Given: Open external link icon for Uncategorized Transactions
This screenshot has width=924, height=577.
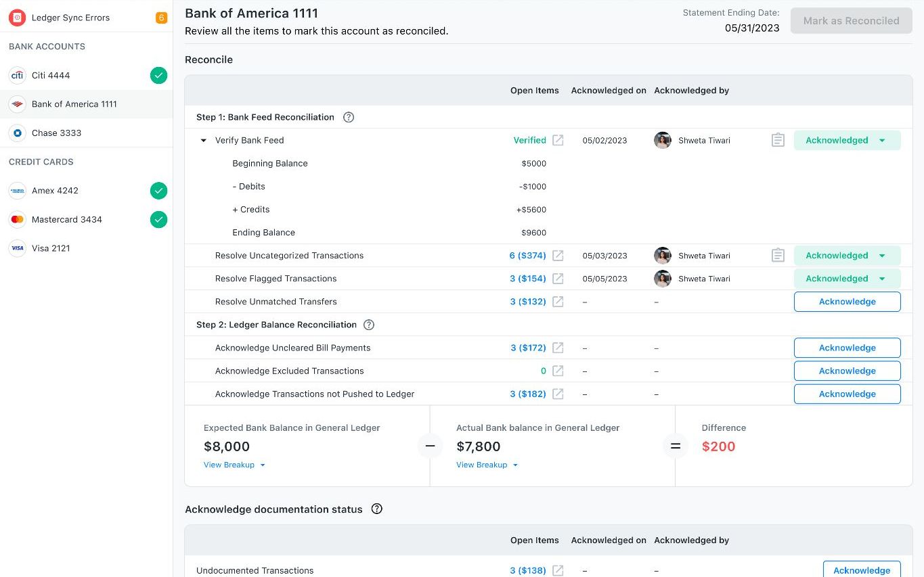Looking at the screenshot, I should coord(558,256).
